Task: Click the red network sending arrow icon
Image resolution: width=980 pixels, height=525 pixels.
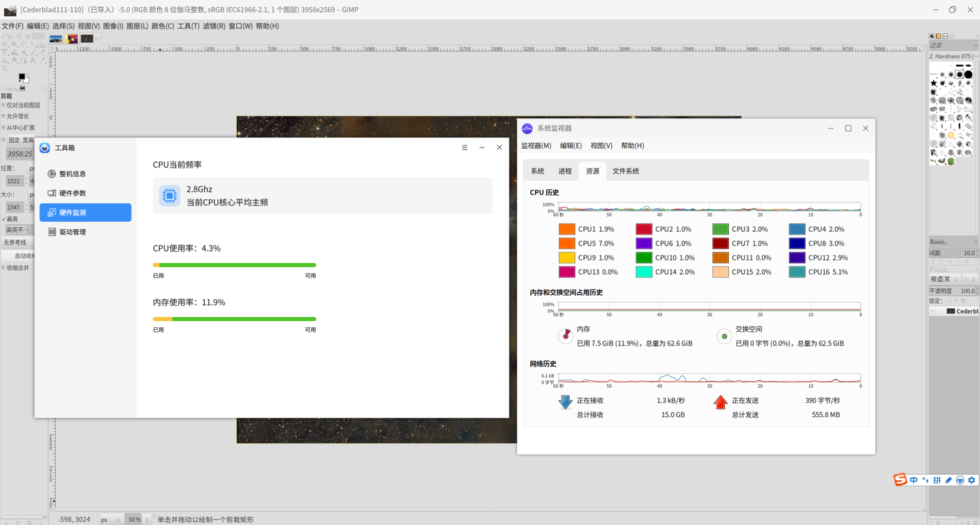Action: (x=721, y=402)
